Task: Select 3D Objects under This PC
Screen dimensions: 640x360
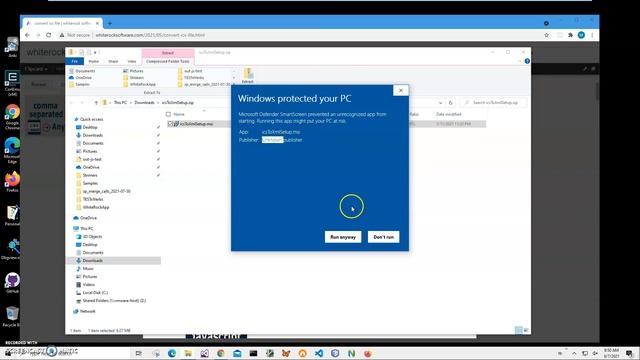Action: tap(89, 237)
